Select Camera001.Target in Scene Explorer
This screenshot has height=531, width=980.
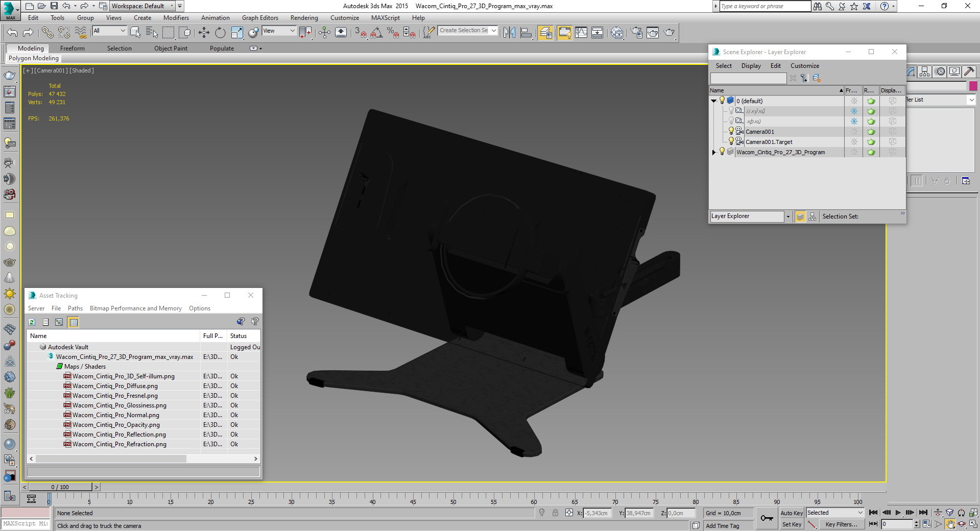(x=769, y=142)
